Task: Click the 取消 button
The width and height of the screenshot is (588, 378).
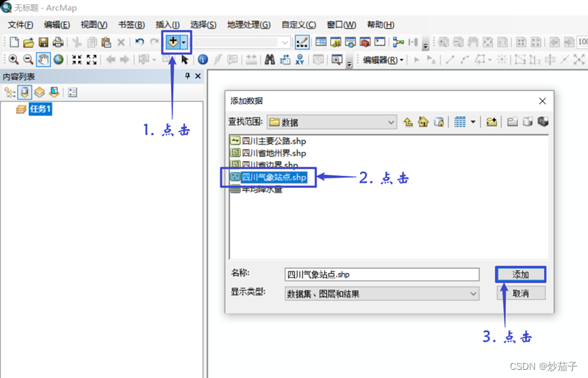Action: tap(521, 293)
